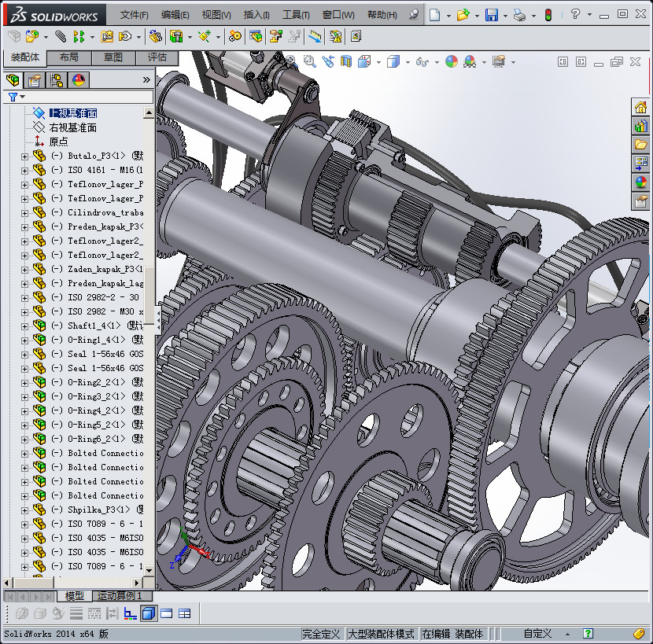Open the ConfigurationManager tab icon
This screenshot has height=644, width=653.
coord(57,79)
